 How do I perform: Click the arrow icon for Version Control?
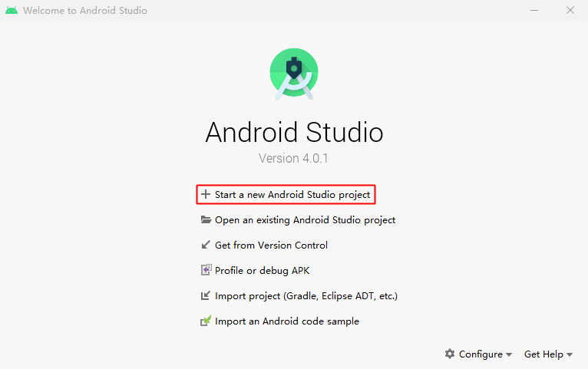click(x=206, y=245)
